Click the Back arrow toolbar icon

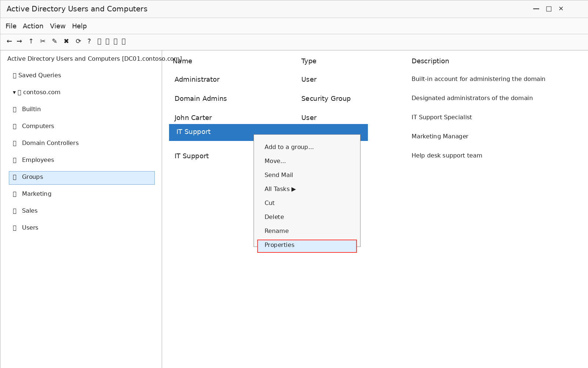[x=10, y=41]
